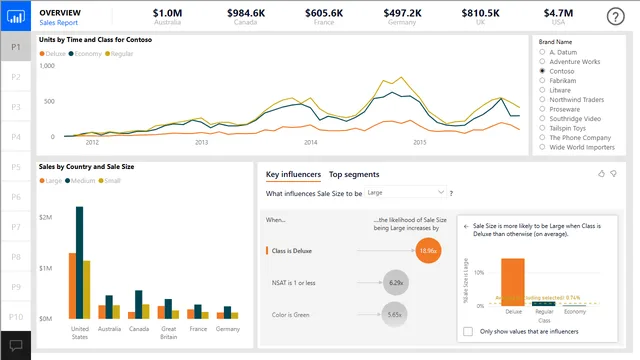Screen dimensions: 640x360
Task: Select the Northwind Traders radio button
Action: coord(542,99)
